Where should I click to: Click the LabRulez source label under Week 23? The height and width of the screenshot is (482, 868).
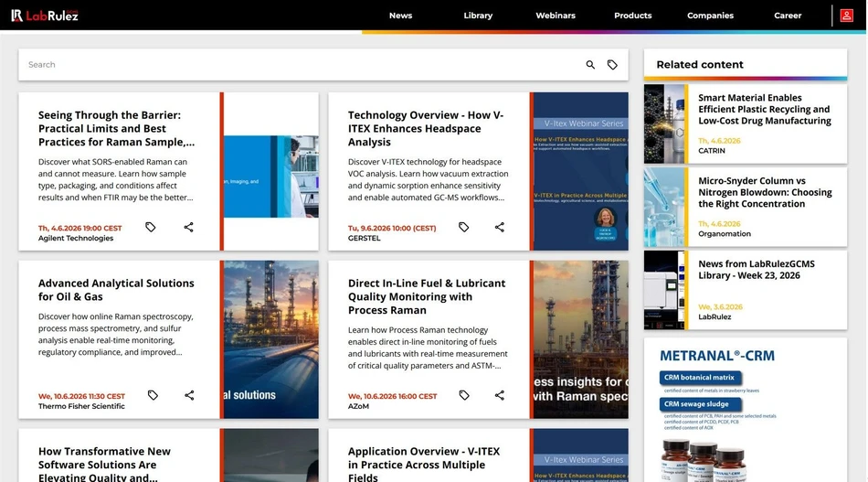point(715,316)
